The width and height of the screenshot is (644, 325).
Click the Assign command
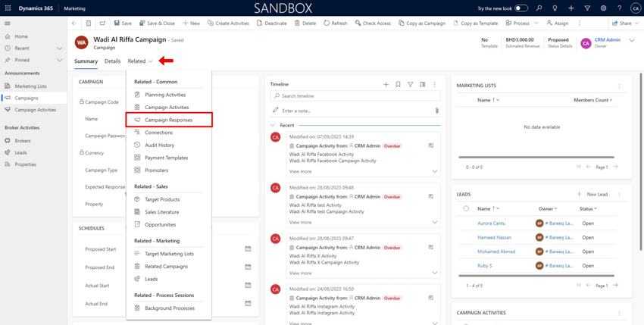point(558,23)
